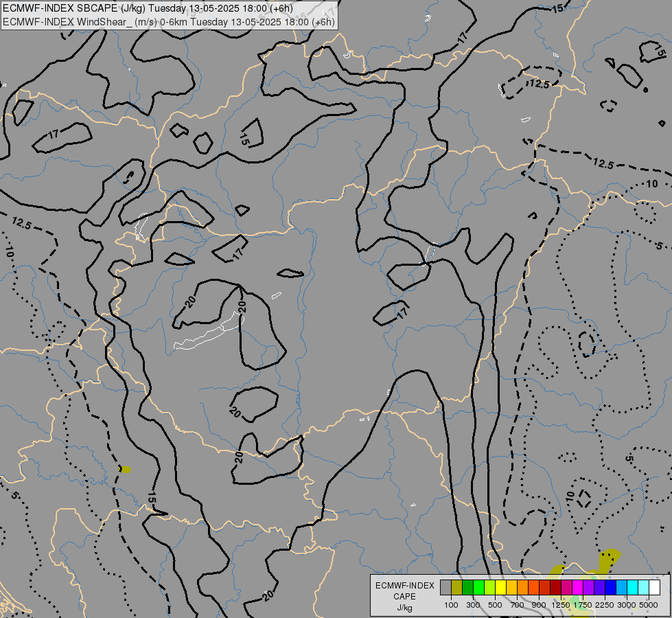
Task: Select the gray legend color swatch
Action: 445,588
